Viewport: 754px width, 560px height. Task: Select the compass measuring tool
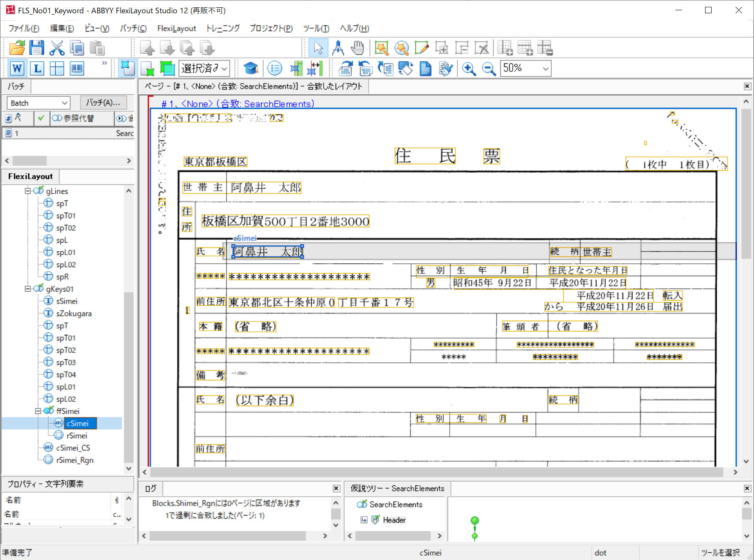point(338,48)
